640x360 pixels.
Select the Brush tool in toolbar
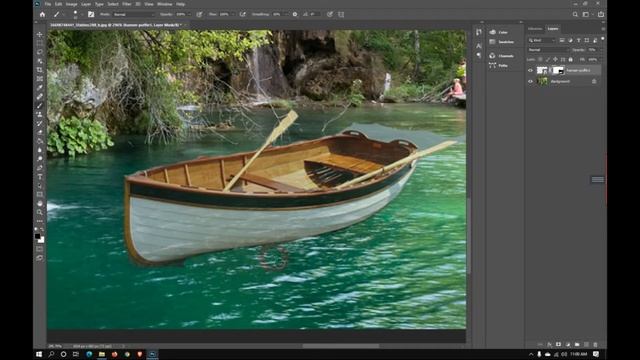[x=40, y=106]
